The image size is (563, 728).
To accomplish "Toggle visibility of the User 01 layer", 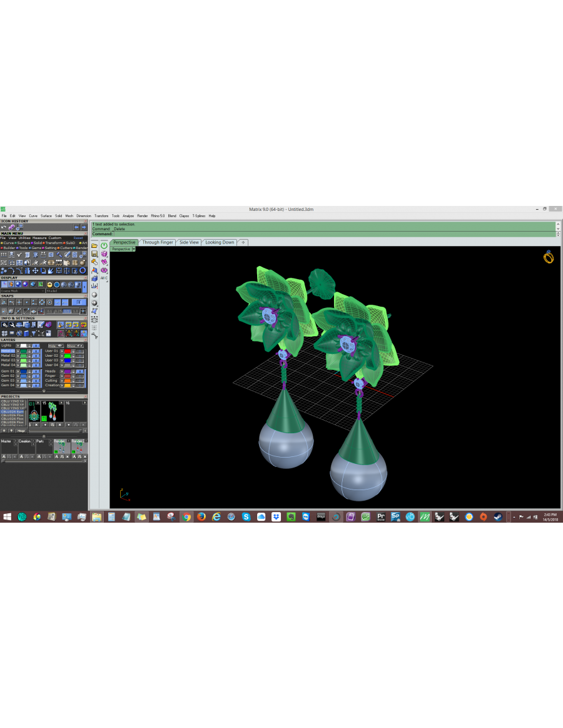I will [80, 351].
